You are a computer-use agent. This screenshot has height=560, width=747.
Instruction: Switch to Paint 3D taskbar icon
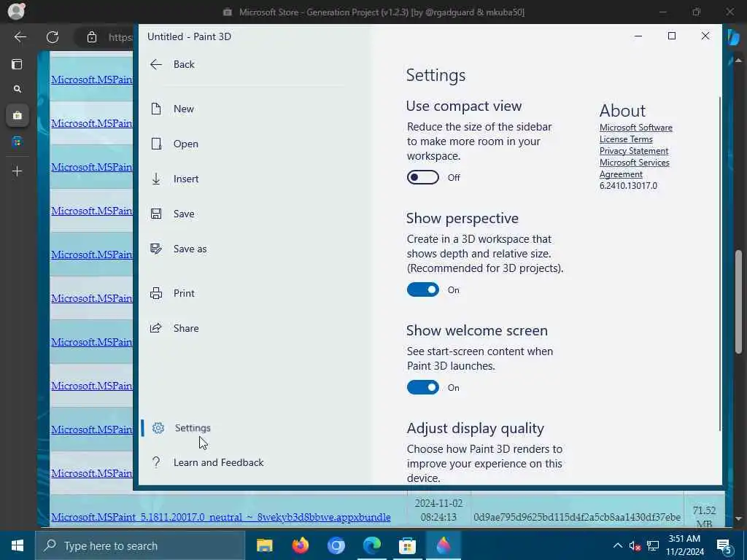[x=444, y=545]
